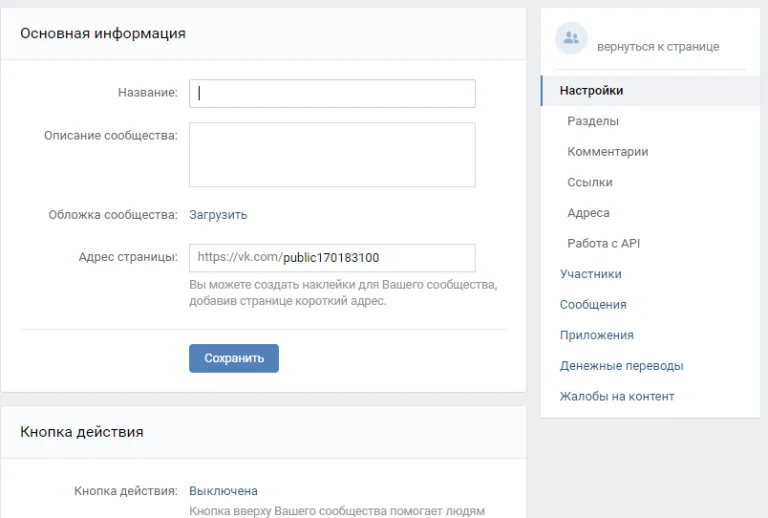The height and width of the screenshot is (518, 768).
Task: Click the Кнопка действия section heading
Action: pos(82,432)
